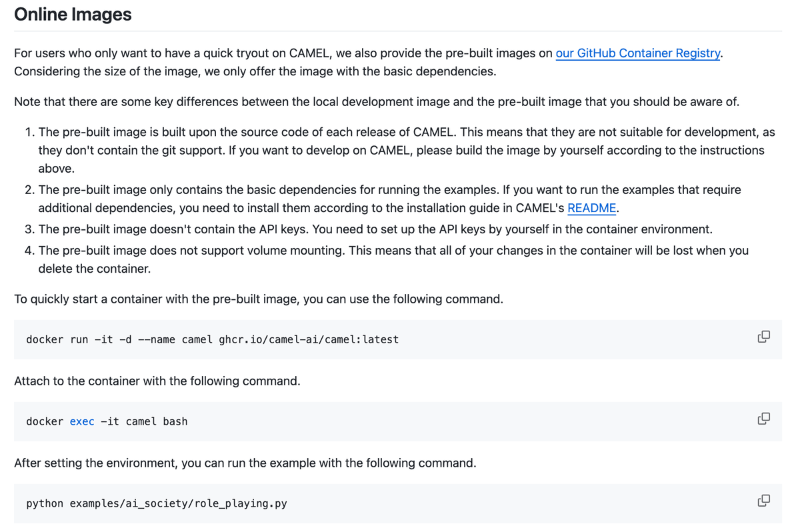This screenshot has width=800, height=532.
Task: Open CAMEL's README link
Action: pyautogui.click(x=591, y=208)
